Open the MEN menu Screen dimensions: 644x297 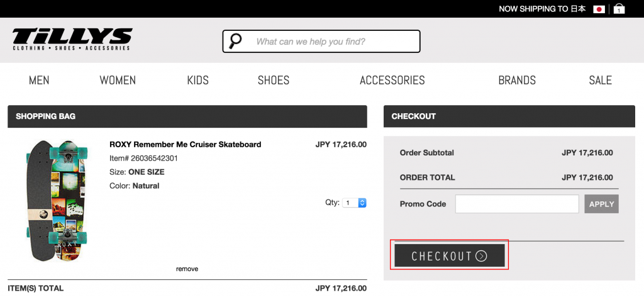(x=39, y=80)
